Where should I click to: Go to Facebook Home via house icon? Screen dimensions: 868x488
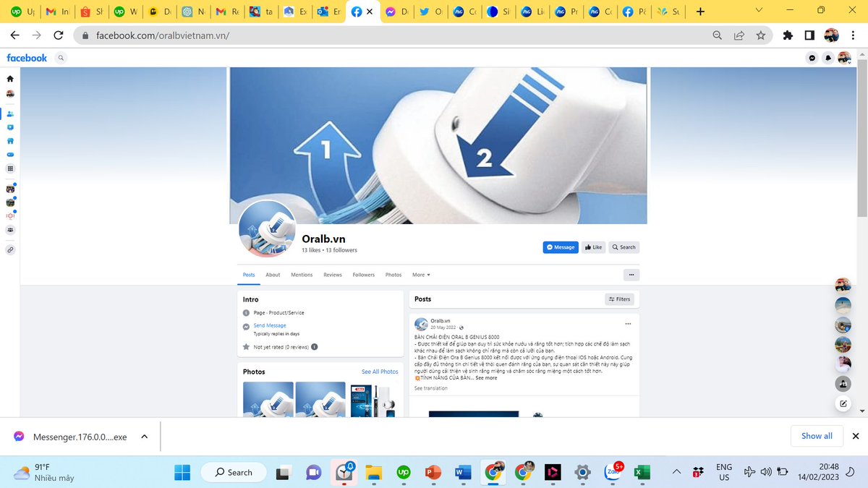[10, 78]
